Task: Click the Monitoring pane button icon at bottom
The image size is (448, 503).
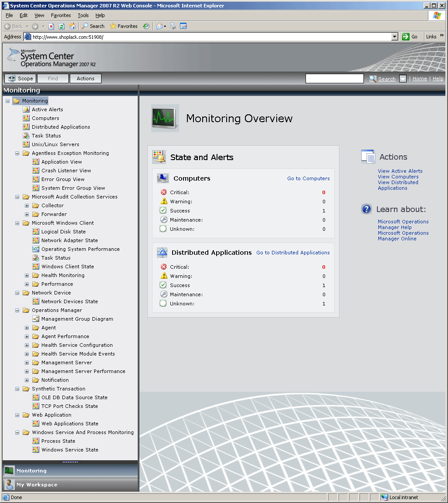Action: 9,471
